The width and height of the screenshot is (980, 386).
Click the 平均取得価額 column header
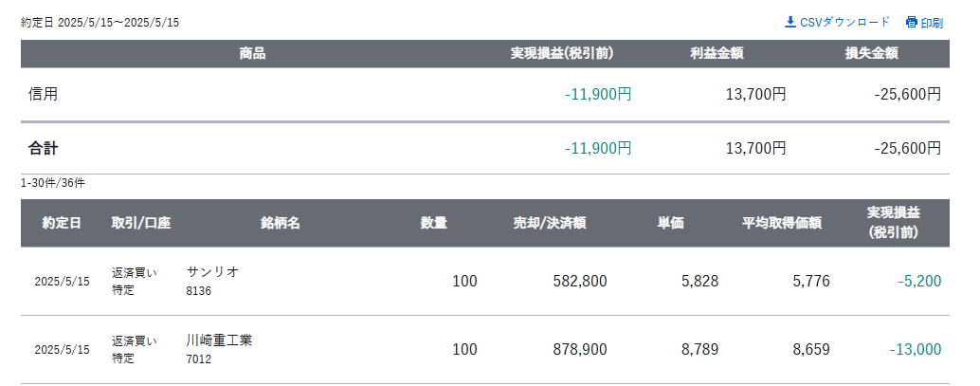tap(782, 223)
